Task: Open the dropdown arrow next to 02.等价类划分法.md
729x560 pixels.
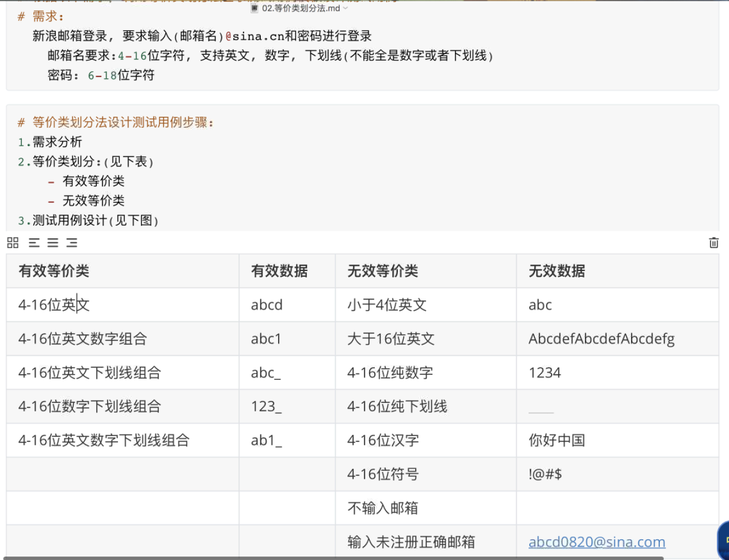Action: [x=345, y=9]
